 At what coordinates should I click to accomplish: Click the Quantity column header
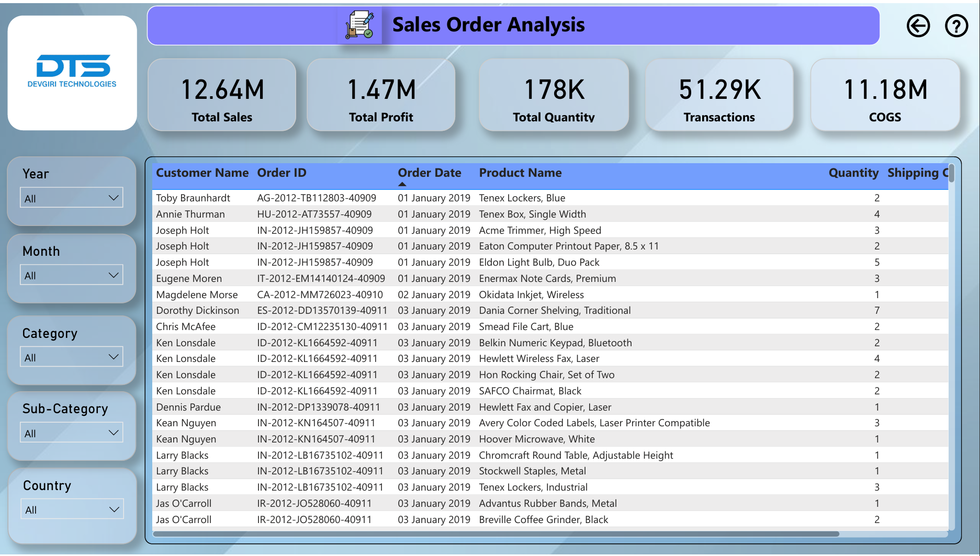click(x=853, y=173)
